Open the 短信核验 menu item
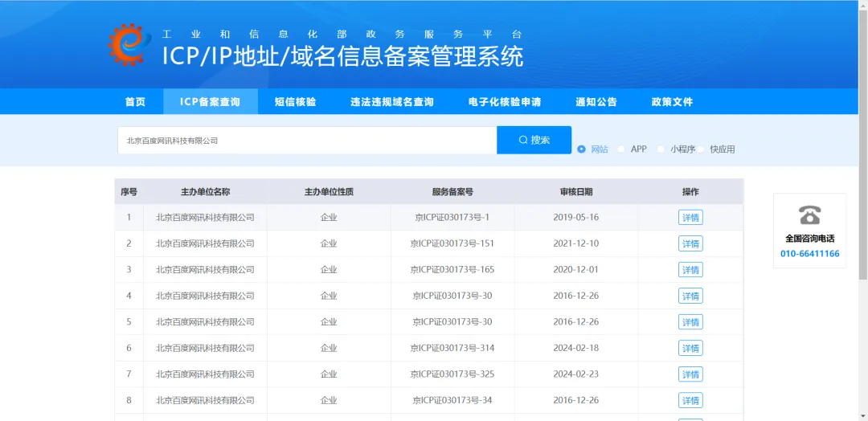Viewport: 868px width, 421px height. [x=295, y=102]
